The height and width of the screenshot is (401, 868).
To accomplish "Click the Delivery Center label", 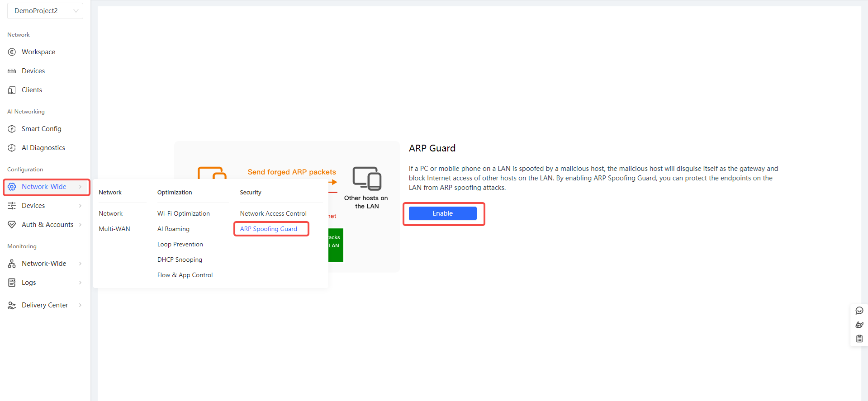I will [45, 305].
